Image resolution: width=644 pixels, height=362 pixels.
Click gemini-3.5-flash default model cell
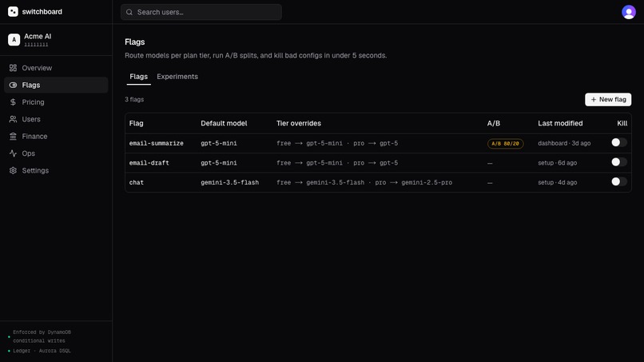point(229,182)
